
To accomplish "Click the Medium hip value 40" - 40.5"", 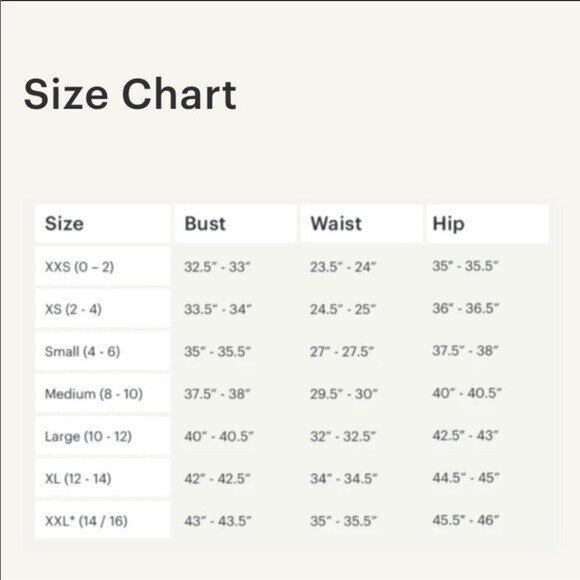I will click(467, 392).
